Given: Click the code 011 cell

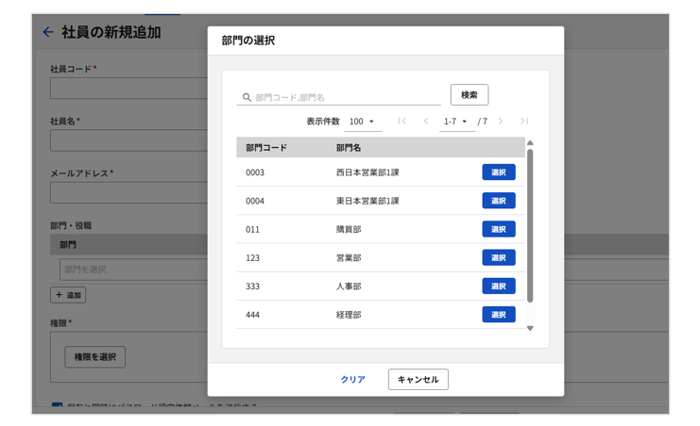Looking at the screenshot, I should pos(252,230).
